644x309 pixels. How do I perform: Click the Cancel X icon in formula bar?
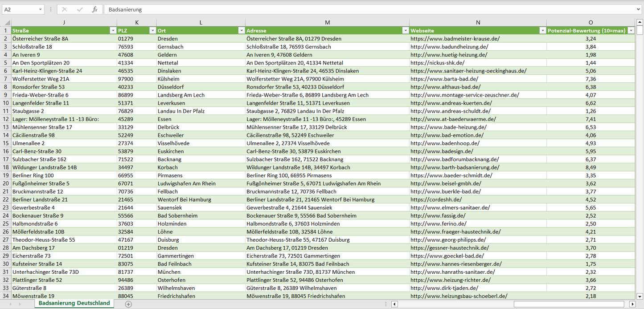65,9
